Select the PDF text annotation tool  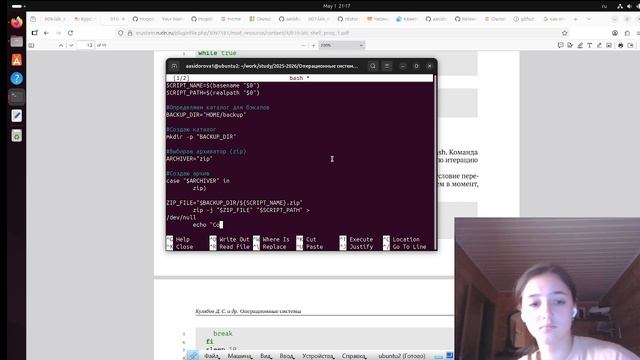[589, 45]
